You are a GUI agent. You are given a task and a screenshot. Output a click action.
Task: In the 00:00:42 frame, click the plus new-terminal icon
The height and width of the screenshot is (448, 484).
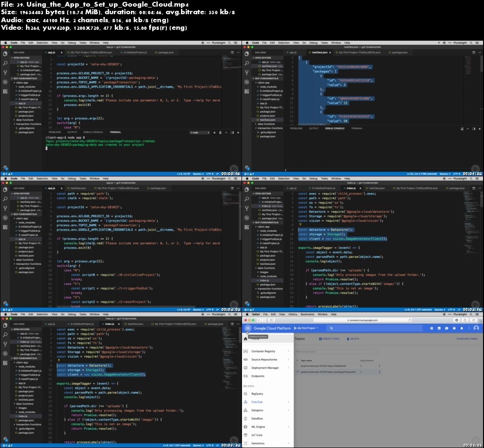click(x=214, y=132)
